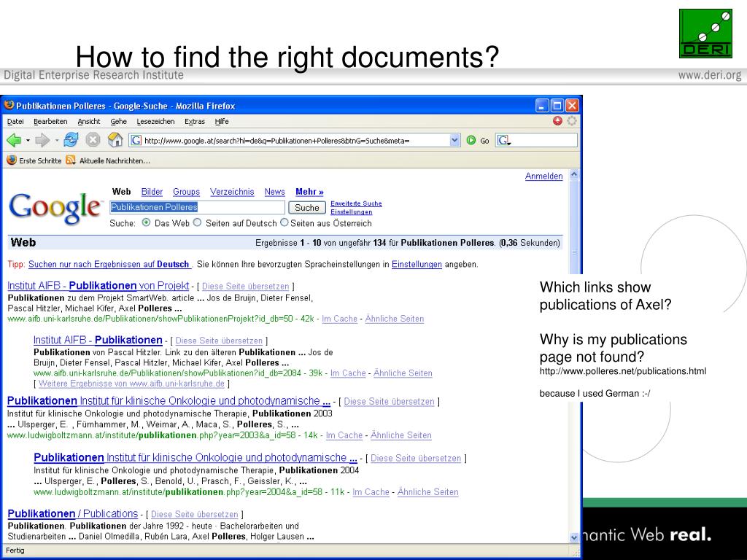Open Aktuelle Nachrichten feed bookmark

tap(108, 160)
